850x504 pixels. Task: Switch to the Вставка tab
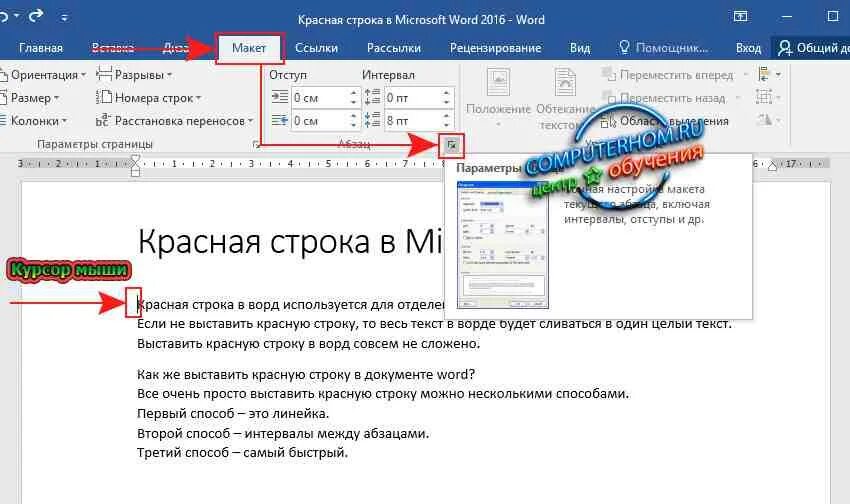tap(113, 48)
